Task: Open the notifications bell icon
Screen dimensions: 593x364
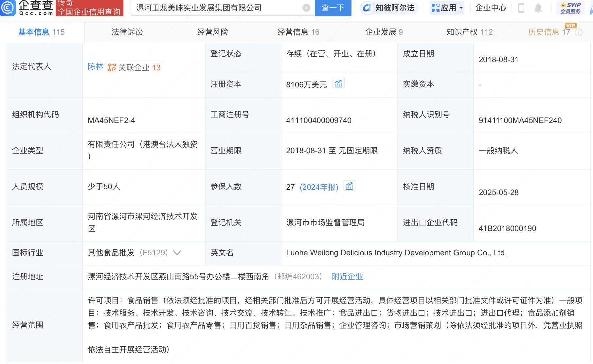Action: 538,8
